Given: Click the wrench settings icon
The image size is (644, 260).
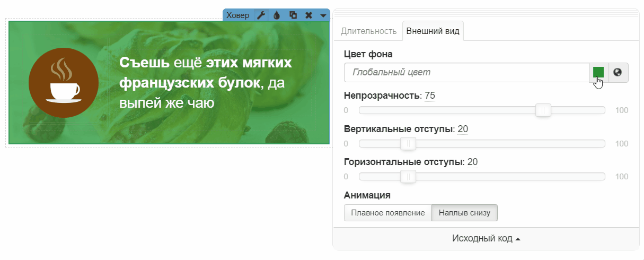Looking at the screenshot, I should coord(261,15).
